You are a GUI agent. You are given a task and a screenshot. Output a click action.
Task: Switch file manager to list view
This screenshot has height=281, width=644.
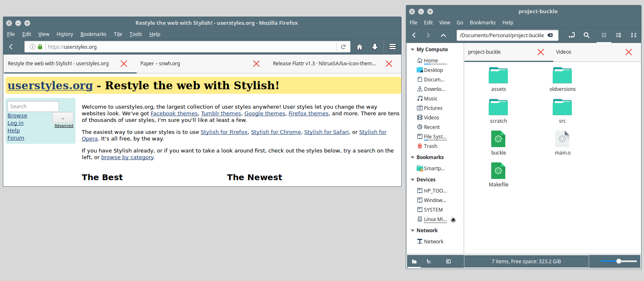click(618, 36)
